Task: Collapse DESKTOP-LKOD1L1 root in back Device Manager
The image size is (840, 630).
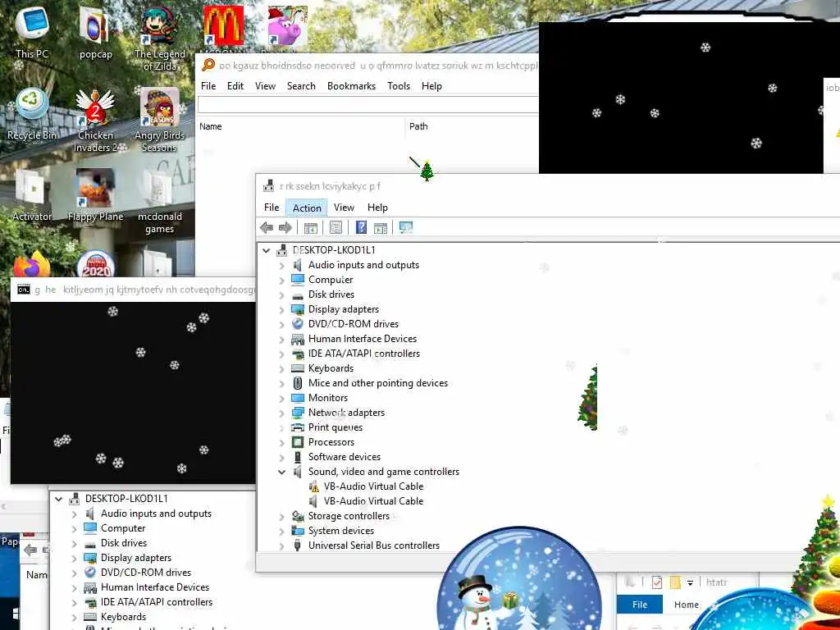Action: [x=59, y=499]
